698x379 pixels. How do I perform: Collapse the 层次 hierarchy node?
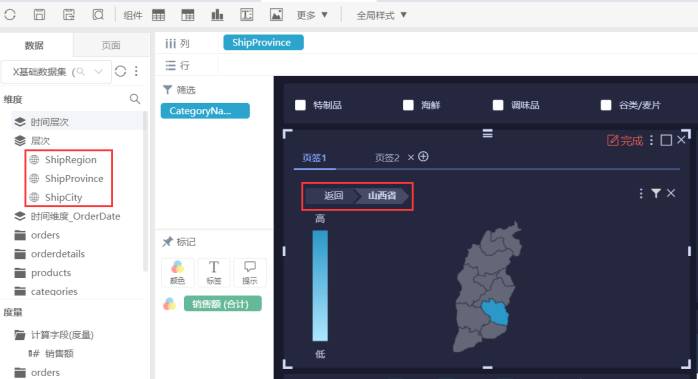(20, 141)
